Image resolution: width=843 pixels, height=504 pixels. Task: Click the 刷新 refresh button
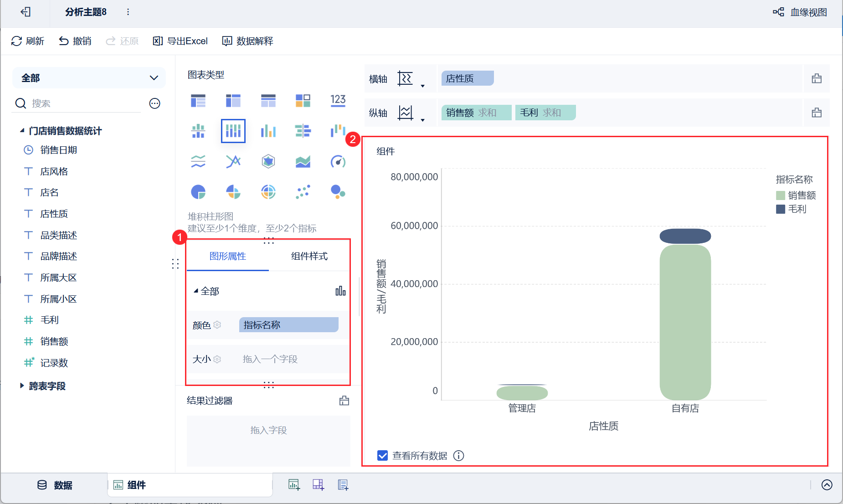28,41
